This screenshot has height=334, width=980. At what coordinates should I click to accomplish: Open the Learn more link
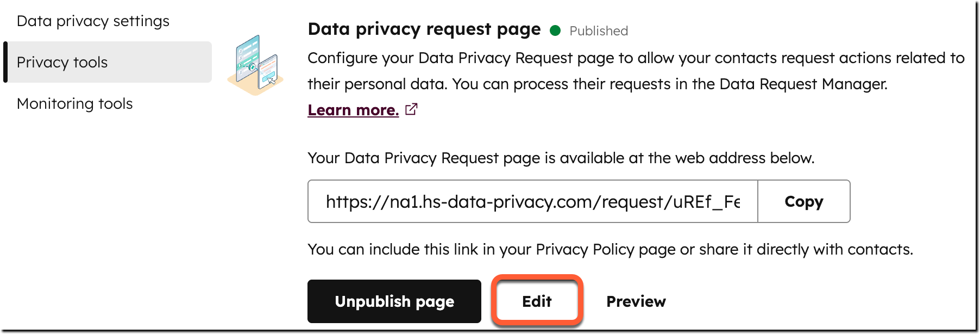coord(353,109)
